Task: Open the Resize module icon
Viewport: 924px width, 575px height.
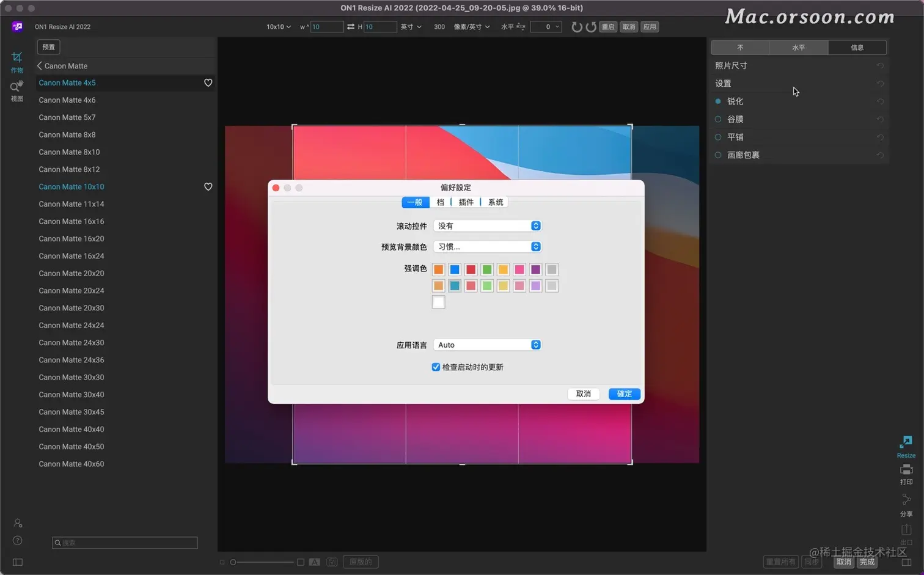Action: pos(906,442)
